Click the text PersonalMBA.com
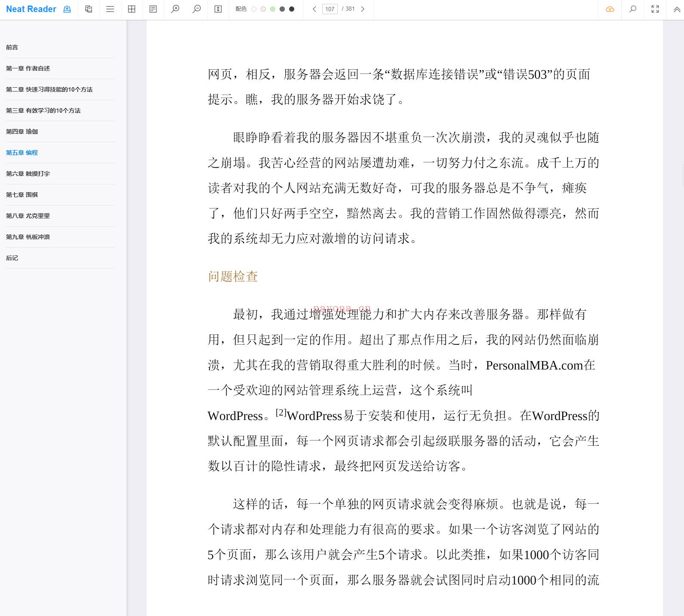This screenshot has width=684, height=616. click(534, 365)
